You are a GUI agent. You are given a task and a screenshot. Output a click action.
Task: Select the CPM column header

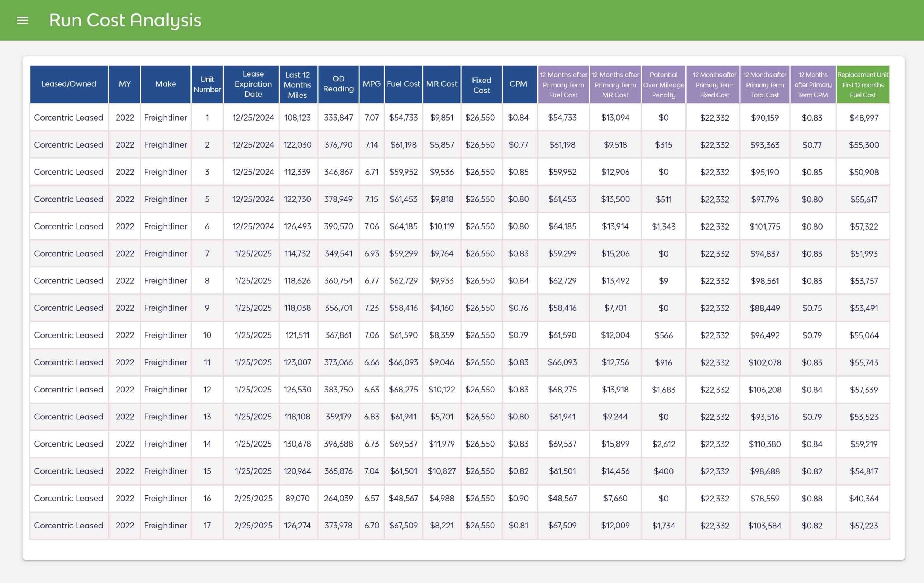518,84
